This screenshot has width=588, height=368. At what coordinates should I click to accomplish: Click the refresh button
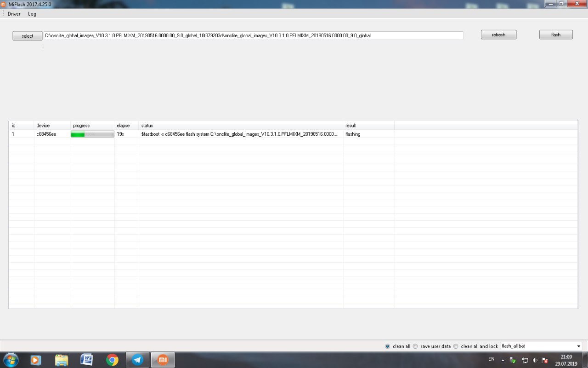coord(498,34)
